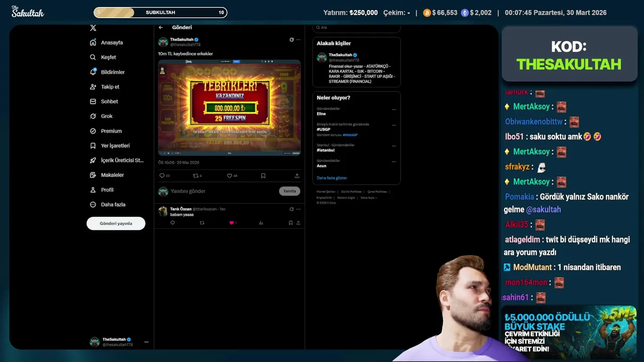The height and width of the screenshot is (362, 644).
Task: Bookmark the main post
Action: click(x=263, y=176)
